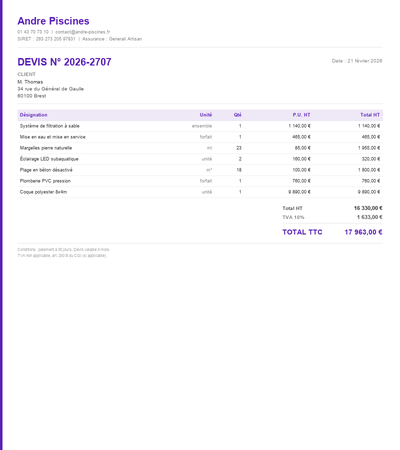The width and height of the screenshot is (400, 450).
Task: Click the P.U. HT column header
Action: pyautogui.click(x=301, y=115)
